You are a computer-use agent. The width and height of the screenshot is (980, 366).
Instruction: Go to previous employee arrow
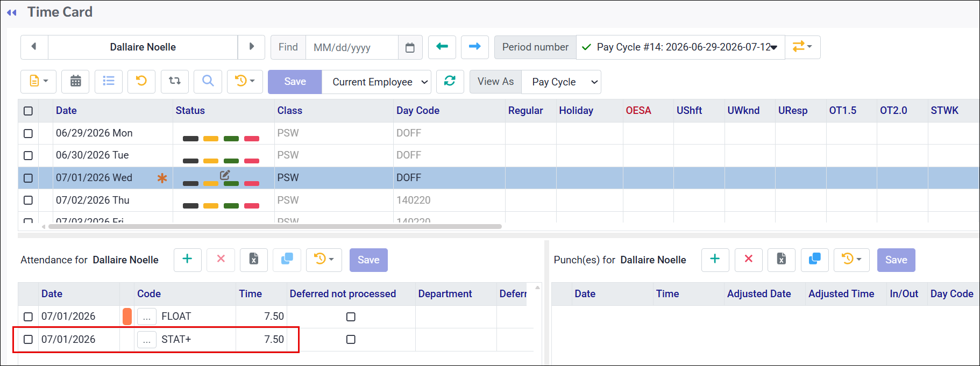pyautogui.click(x=34, y=47)
